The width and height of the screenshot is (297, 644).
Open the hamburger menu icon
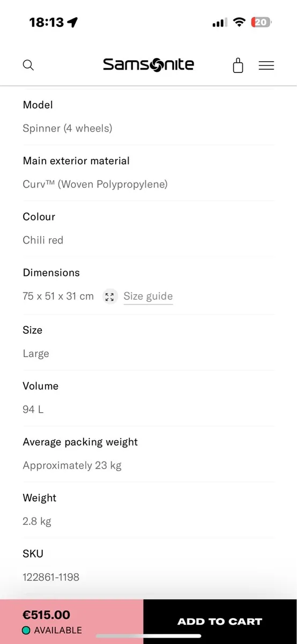(x=266, y=65)
